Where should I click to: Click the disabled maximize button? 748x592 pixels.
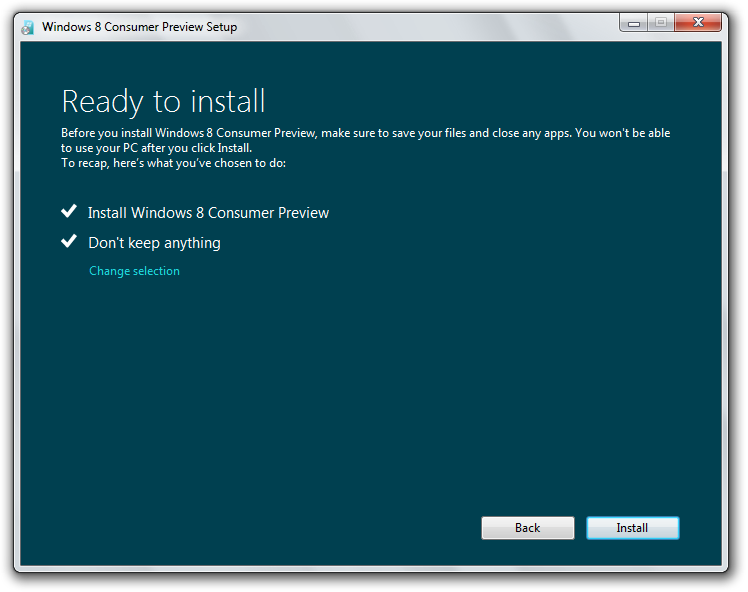pyautogui.click(x=661, y=23)
